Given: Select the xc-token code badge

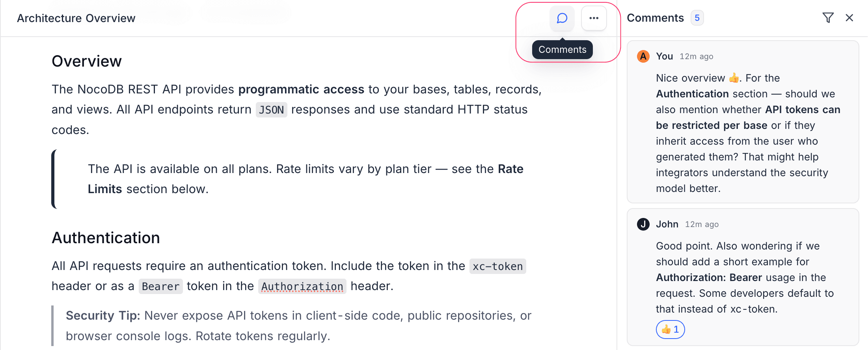Looking at the screenshot, I should coord(497,266).
